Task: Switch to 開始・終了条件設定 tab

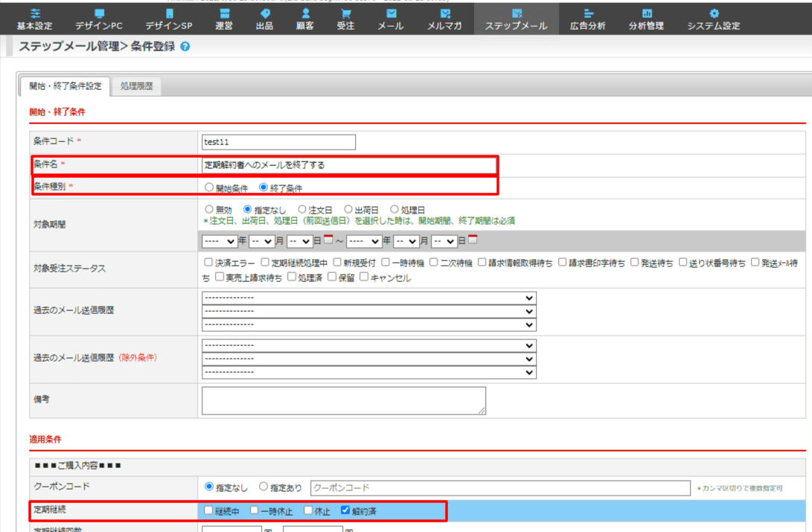Action: [x=65, y=86]
